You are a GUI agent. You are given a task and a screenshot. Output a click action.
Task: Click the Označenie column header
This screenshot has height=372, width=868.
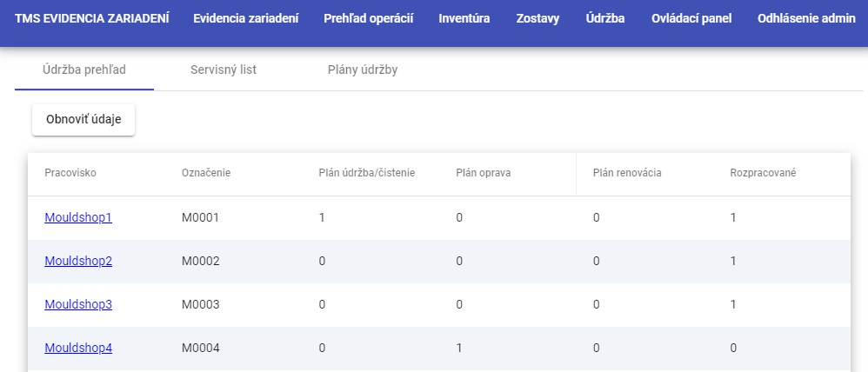point(206,173)
